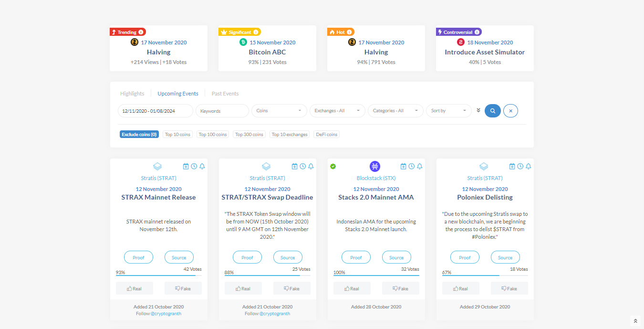Vote Real on STRAX Mainnet Release
This screenshot has height=329, width=644.
click(135, 288)
